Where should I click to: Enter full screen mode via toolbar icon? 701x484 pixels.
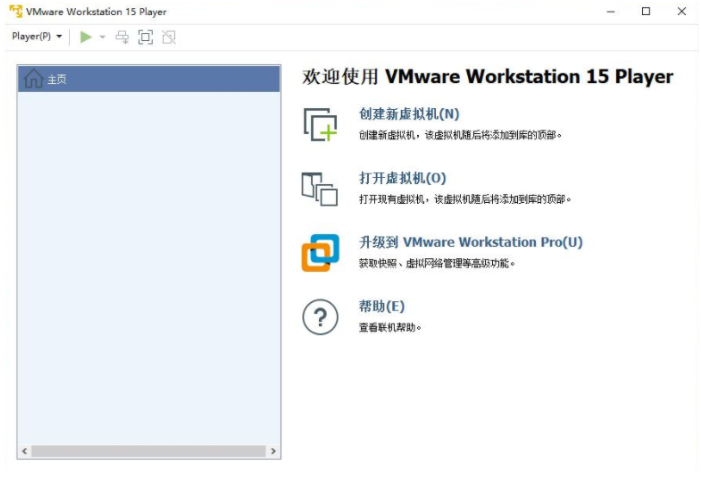145,37
